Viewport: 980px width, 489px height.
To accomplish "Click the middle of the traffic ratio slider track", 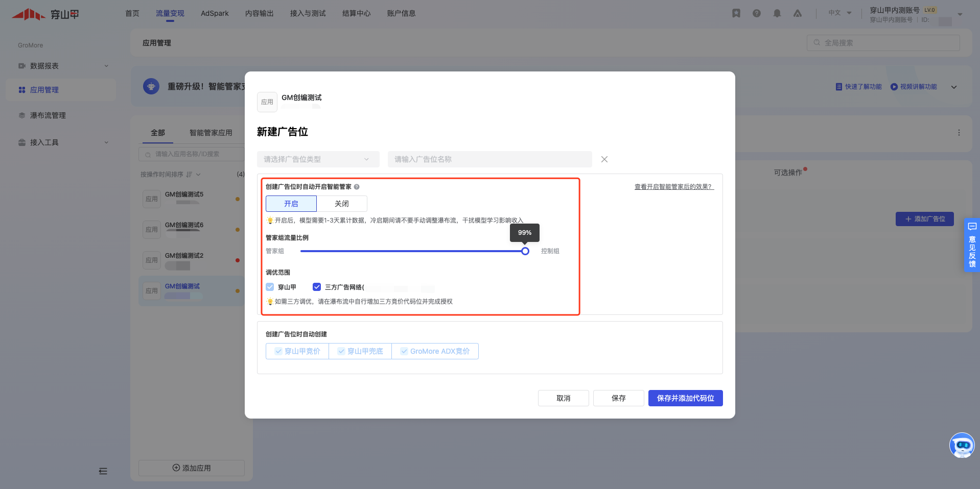I will (413, 251).
